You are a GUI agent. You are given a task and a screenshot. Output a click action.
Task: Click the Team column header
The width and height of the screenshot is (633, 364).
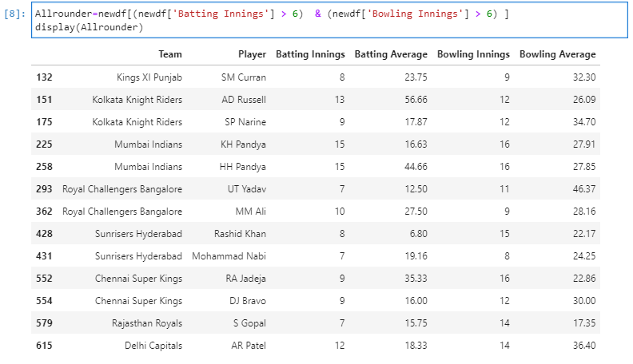coord(170,54)
